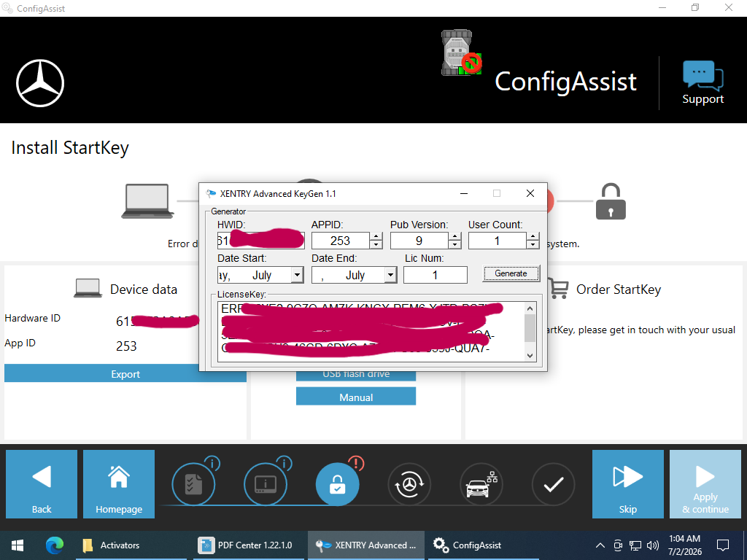Increase the APPID value with up arrow

tap(376, 237)
